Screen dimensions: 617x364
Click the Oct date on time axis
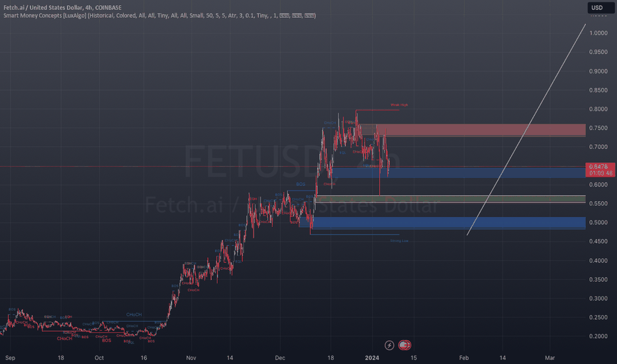(99, 357)
